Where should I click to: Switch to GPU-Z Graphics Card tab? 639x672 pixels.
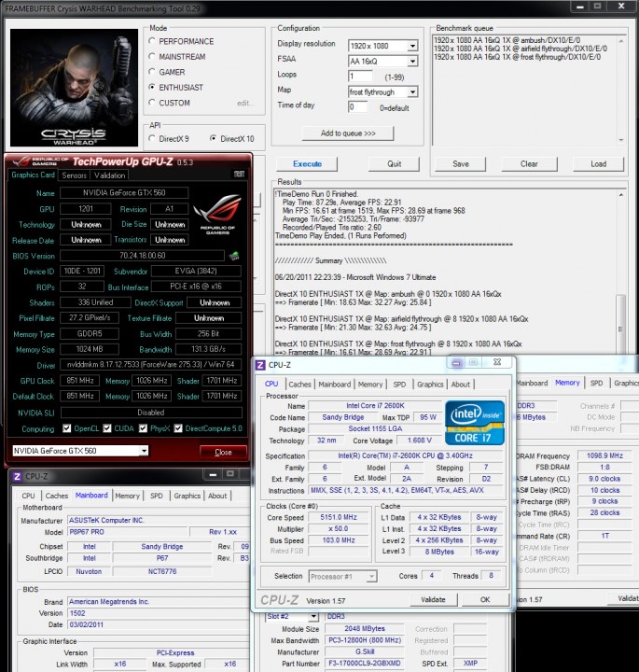33,175
